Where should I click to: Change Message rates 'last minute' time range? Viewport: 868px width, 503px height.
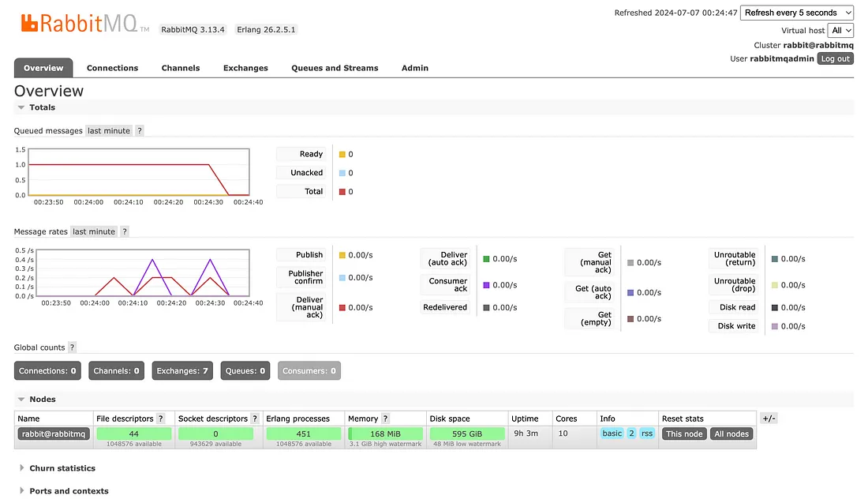[x=94, y=231]
